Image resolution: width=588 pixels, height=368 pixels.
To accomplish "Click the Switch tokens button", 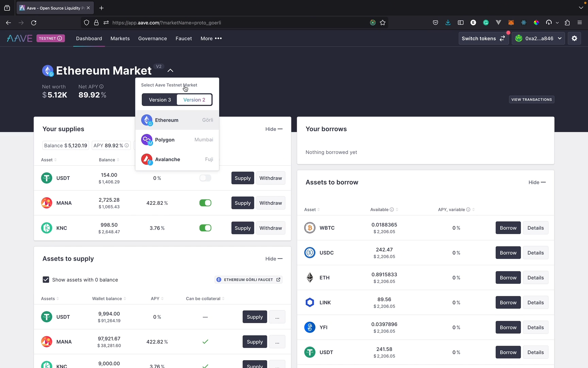I will (x=483, y=39).
